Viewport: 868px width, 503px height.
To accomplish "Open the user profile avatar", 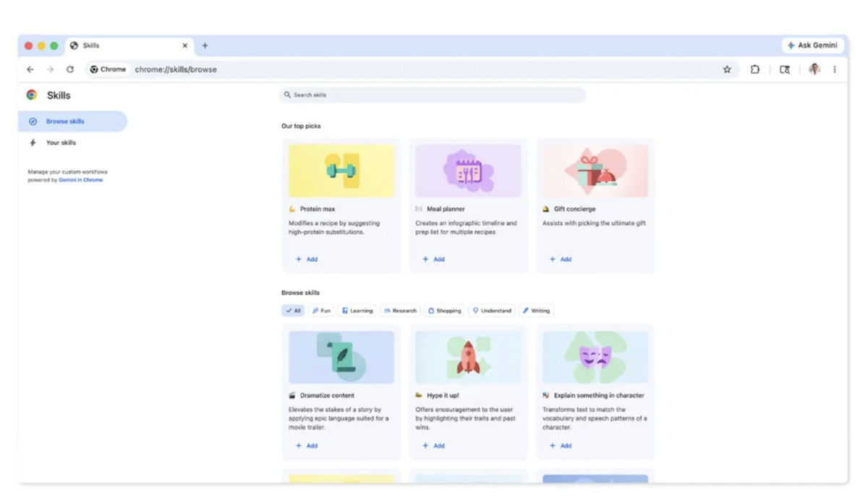I will pos(814,69).
